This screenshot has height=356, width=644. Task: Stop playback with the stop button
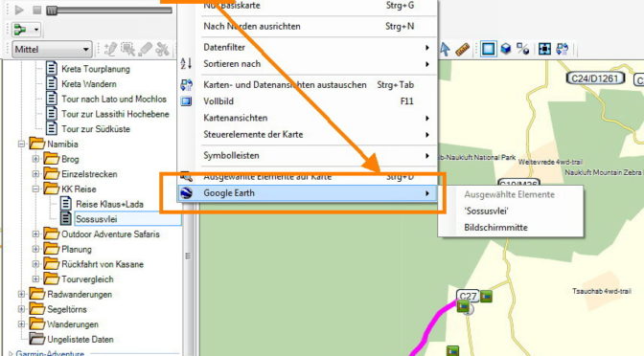[x=36, y=10]
